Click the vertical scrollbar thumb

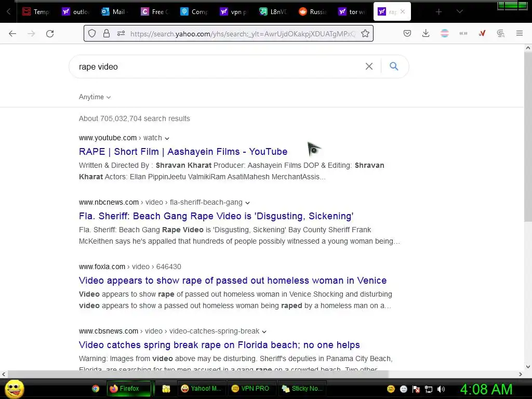point(528,137)
